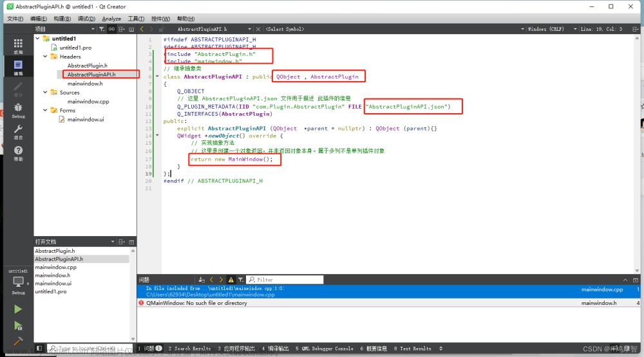Viewport: 644px width, 357px height.
Task: Go to previous issue arrow
Action: [x=211, y=280]
